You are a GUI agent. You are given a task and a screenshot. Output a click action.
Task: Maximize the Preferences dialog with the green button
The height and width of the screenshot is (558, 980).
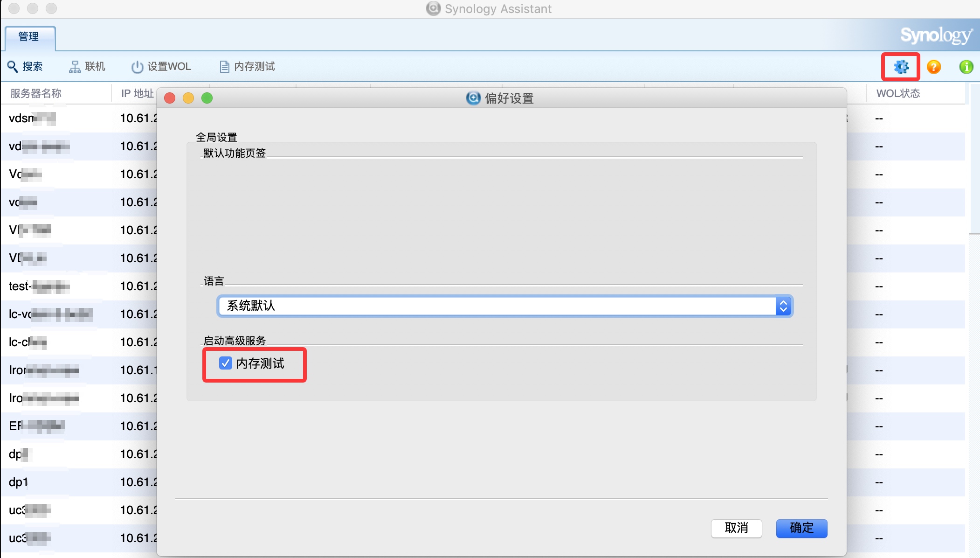pos(207,98)
